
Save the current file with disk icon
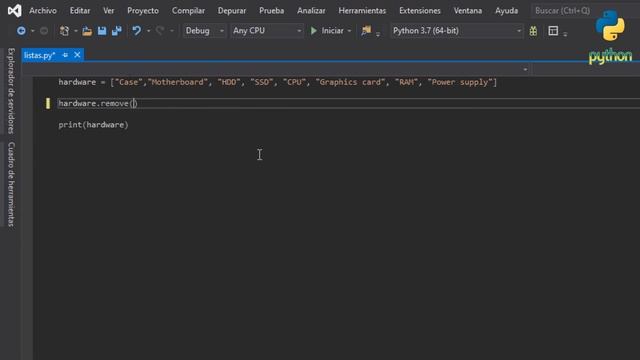102,31
